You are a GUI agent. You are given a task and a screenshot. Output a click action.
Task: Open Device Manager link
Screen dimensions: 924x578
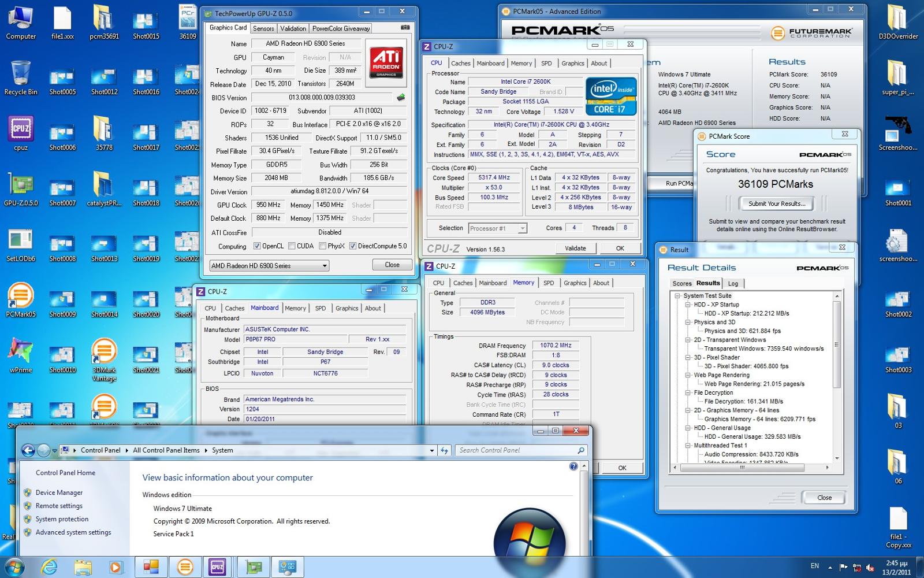[59, 492]
